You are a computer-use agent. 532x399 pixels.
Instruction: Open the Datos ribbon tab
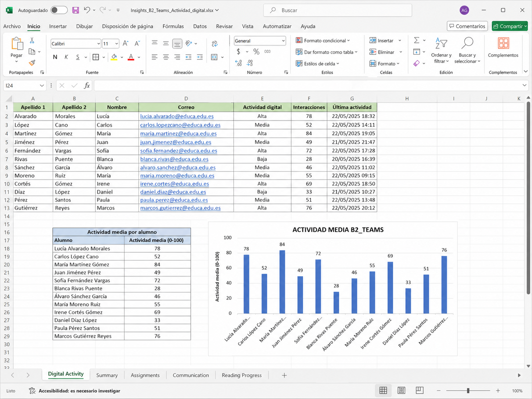200,26
